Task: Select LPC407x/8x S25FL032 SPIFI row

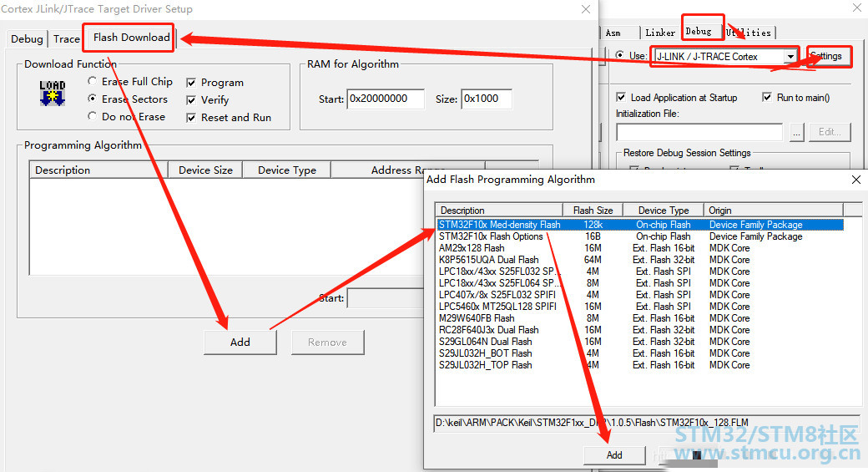Action: point(640,295)
